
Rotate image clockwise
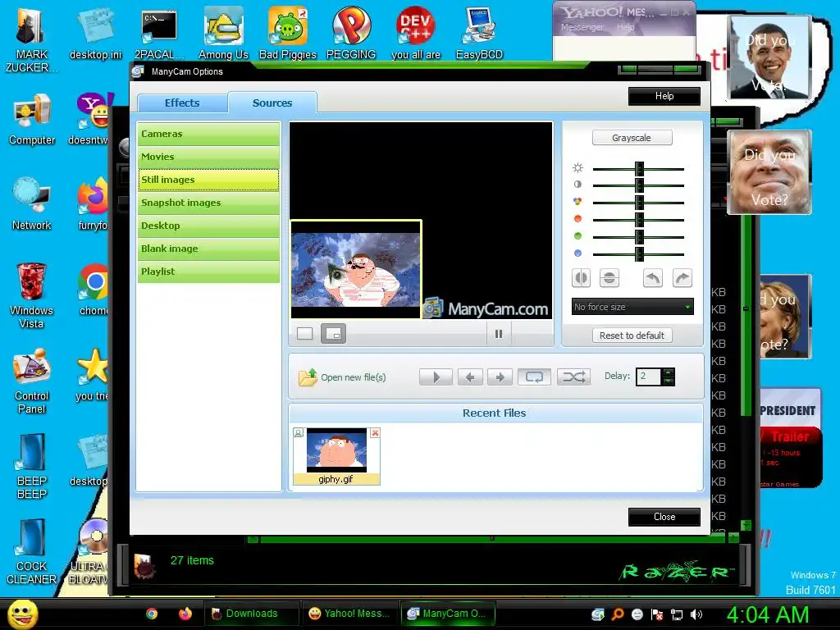pos(682,278)
